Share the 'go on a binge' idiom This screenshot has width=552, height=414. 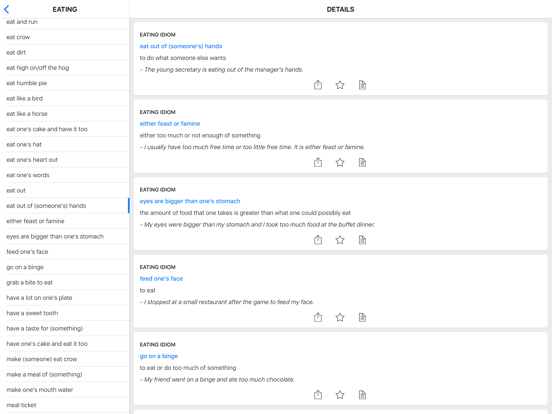click(318, 395)
